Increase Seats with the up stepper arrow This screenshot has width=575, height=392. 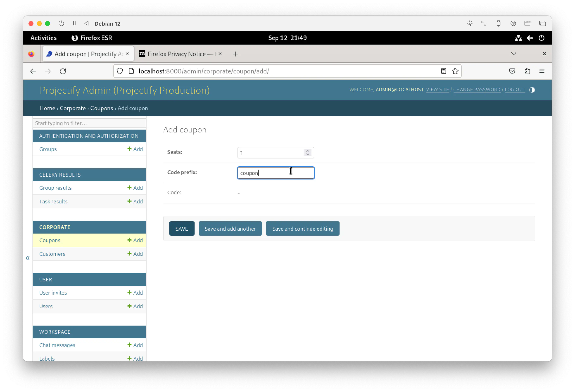(308, 151)
